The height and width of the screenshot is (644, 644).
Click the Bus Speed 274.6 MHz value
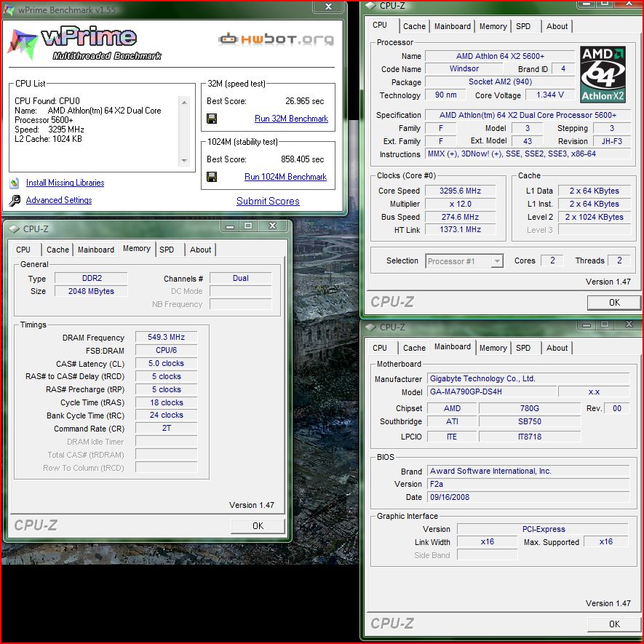point(460,217)
